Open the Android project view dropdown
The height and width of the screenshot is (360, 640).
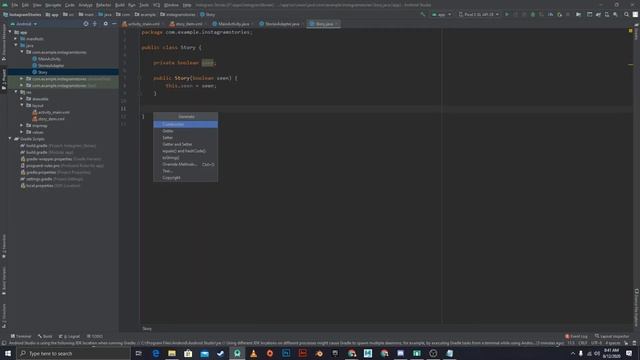point(24,24)
